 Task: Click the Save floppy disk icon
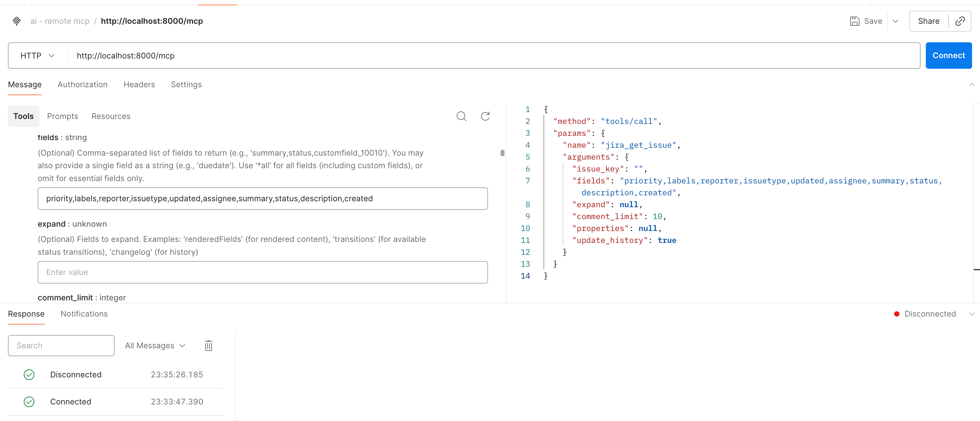[855, 21]
